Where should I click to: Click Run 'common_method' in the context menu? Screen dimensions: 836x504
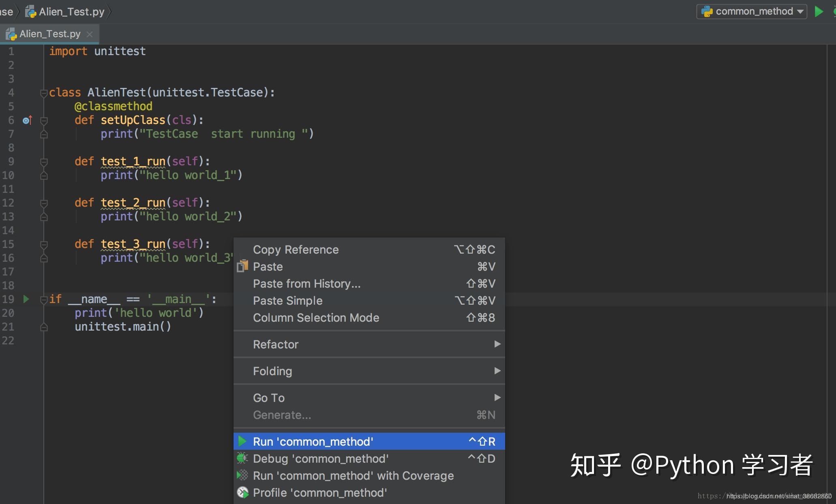(313, 441)
